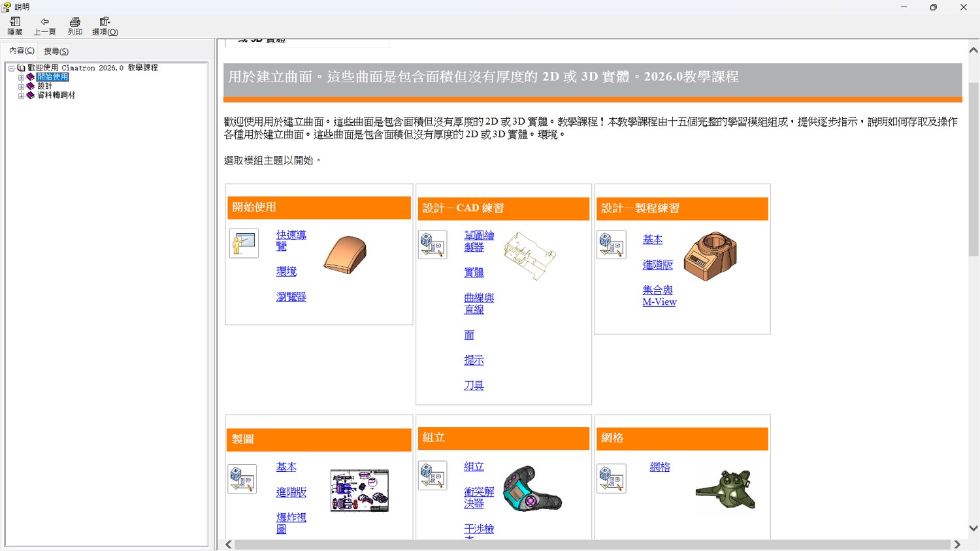This screenshot has width=980, height=551.
Task: Select the 資料轉鋼材 tree item
Action: (56, 95)
